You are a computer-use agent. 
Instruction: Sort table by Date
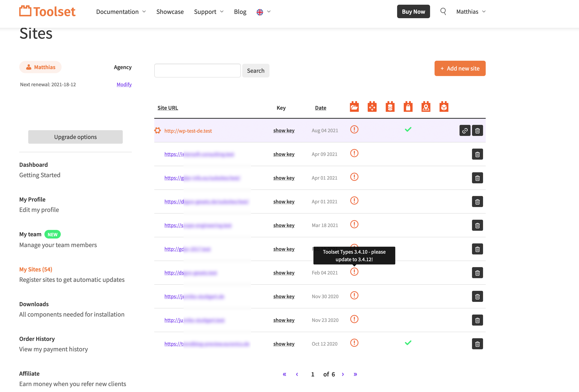pos(320,108)
